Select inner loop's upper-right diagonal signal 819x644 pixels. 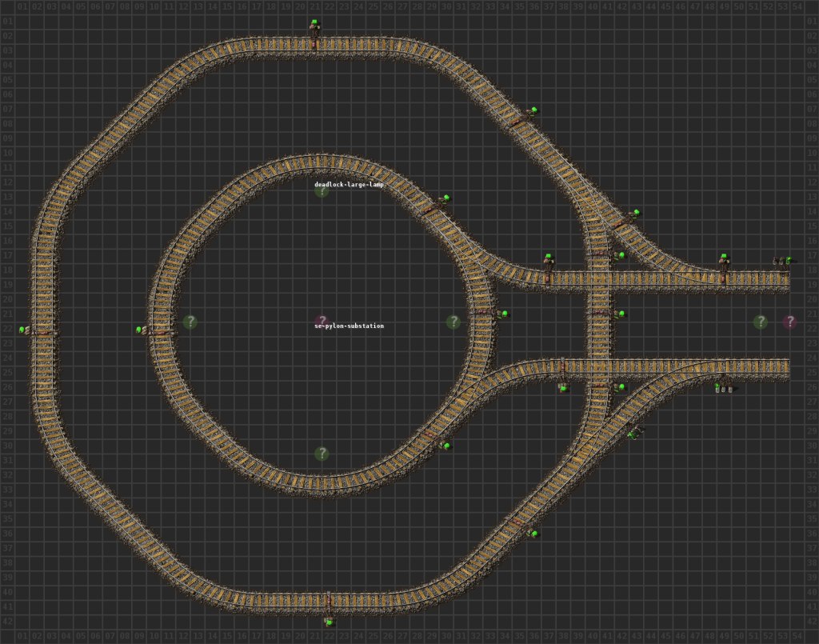(x=445, y=198)
